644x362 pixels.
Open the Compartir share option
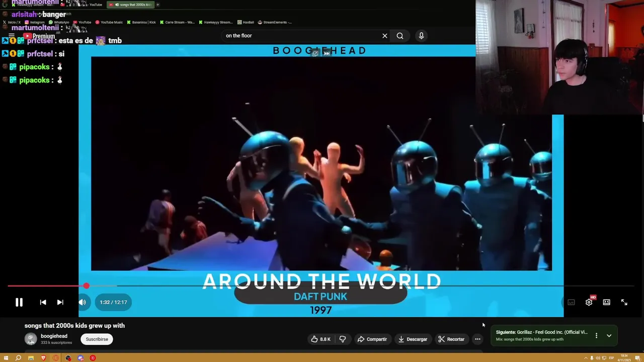tap(372, 339)
